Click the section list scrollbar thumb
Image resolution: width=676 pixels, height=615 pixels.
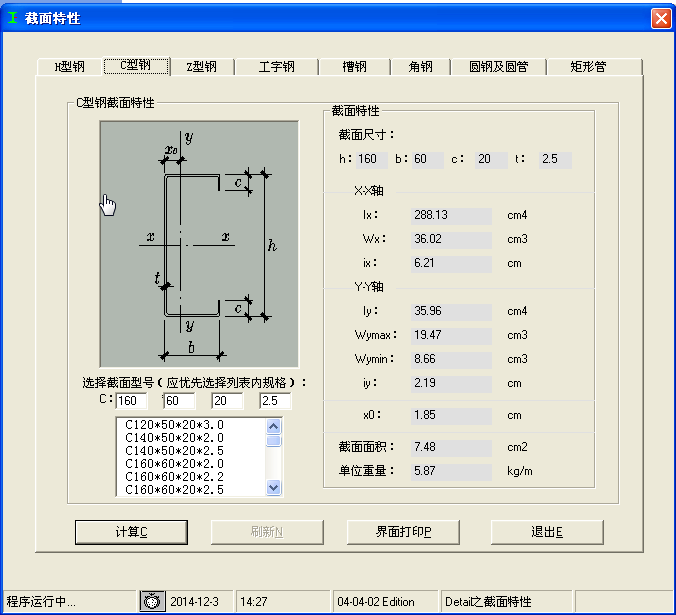[x=274, y=441]
